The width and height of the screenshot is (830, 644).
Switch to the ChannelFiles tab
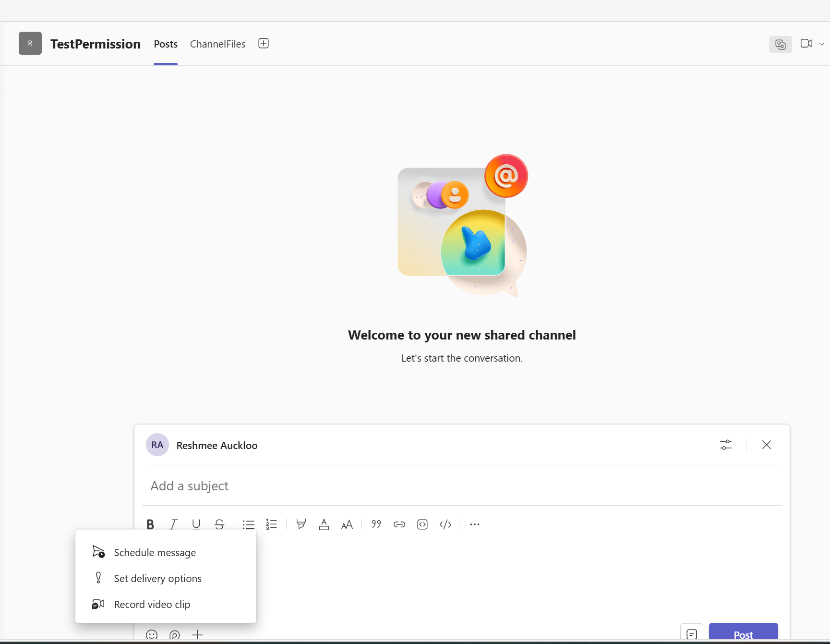217,44
